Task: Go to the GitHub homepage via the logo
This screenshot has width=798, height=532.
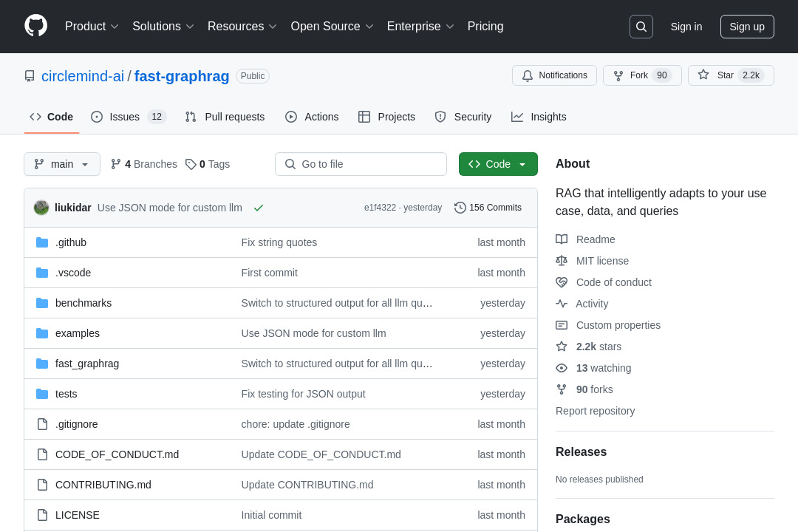Action: [35, 26]
